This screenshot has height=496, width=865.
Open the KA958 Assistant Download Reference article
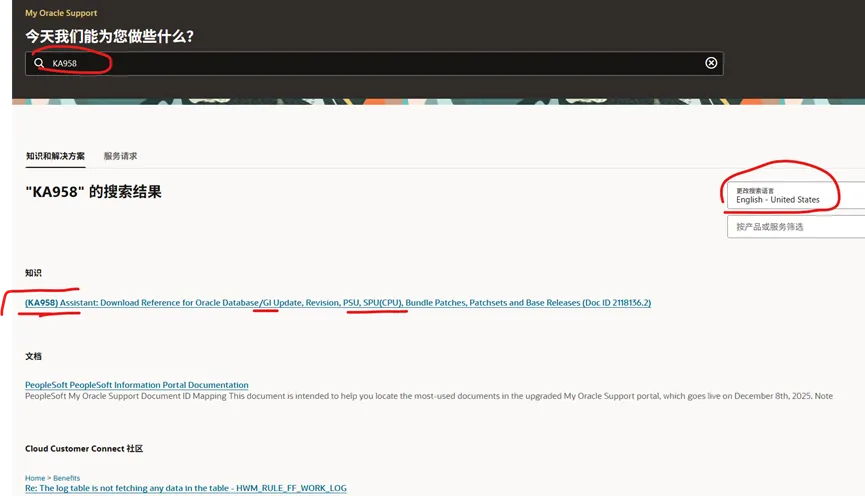pyautogui.click(x=338, y=302)
